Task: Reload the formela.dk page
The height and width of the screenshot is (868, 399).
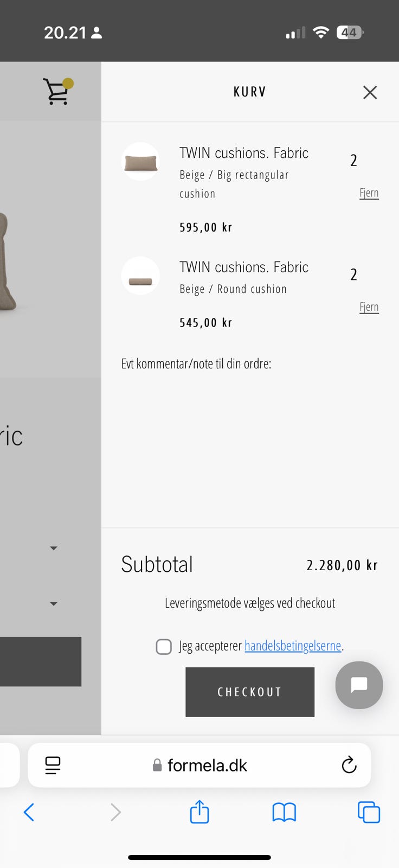Action: [x=349, y=765]
